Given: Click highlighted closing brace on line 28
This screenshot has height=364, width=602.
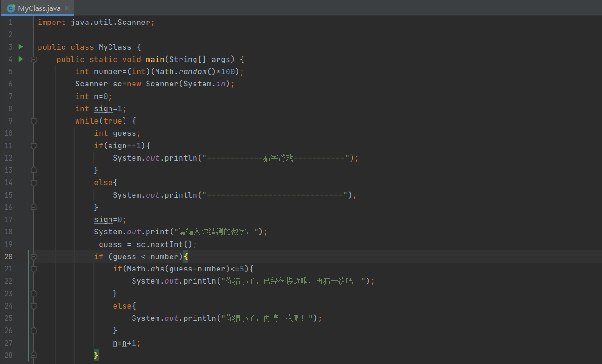Looking at the screenshot, I should pyautogui.click(x=96, y=355).
